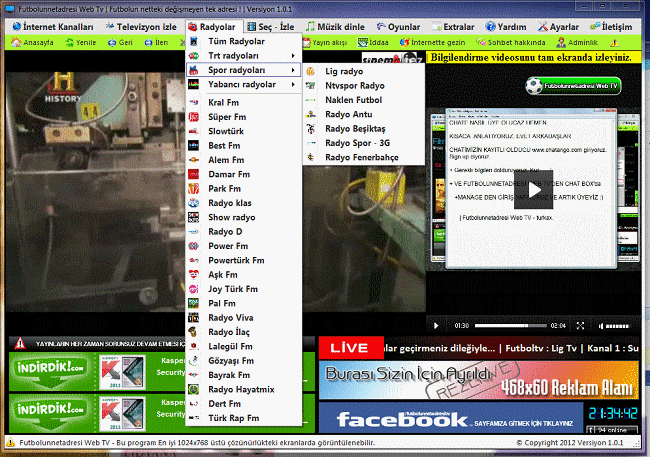This screenshot has width=650, height=457.
Task: Expand the Trt radyoları submenu arrow
Action: pos(293,56)
